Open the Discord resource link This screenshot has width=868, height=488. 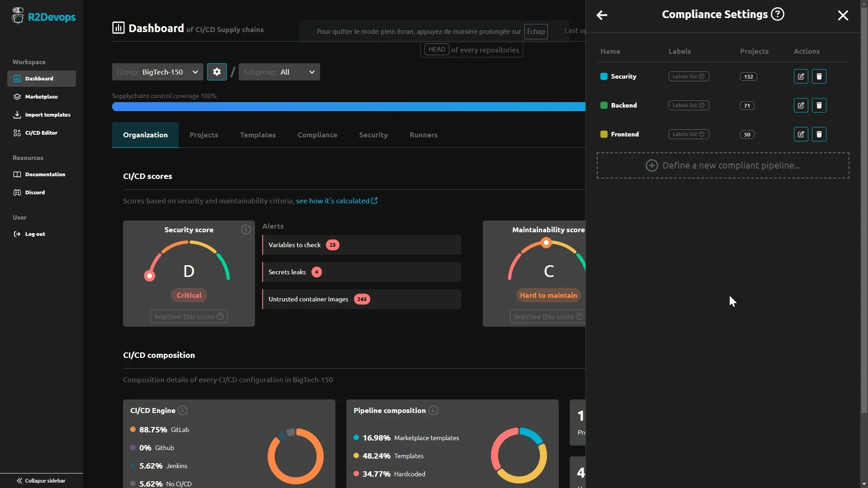35,192
